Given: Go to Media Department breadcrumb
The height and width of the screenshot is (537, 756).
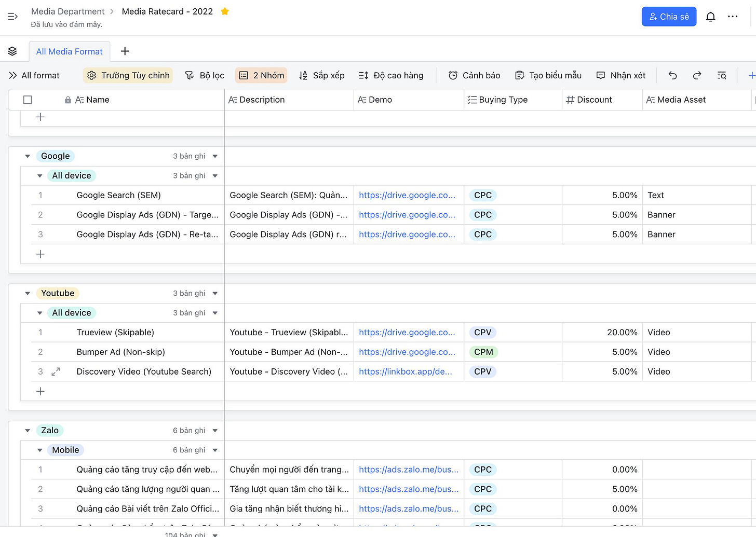Looking at the screenshot, I should 67,11.
